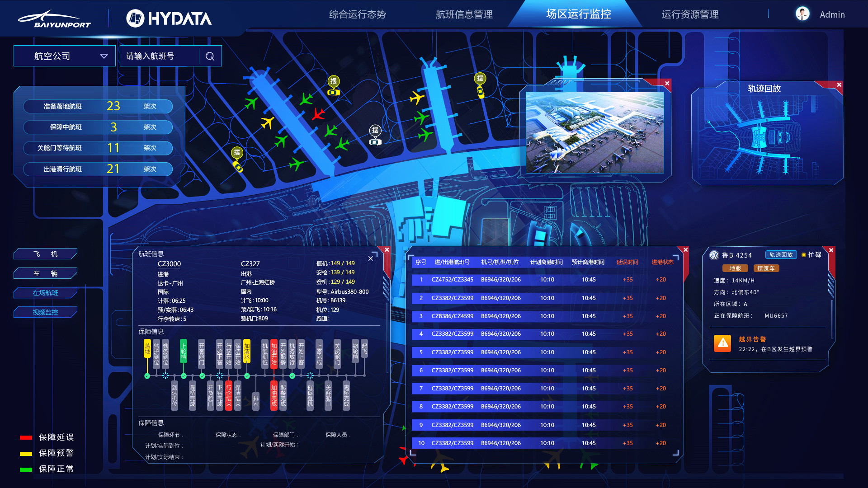Click the Volkswagen vehicle logo icon
This screenshot has width=868, height=488.
714,255
